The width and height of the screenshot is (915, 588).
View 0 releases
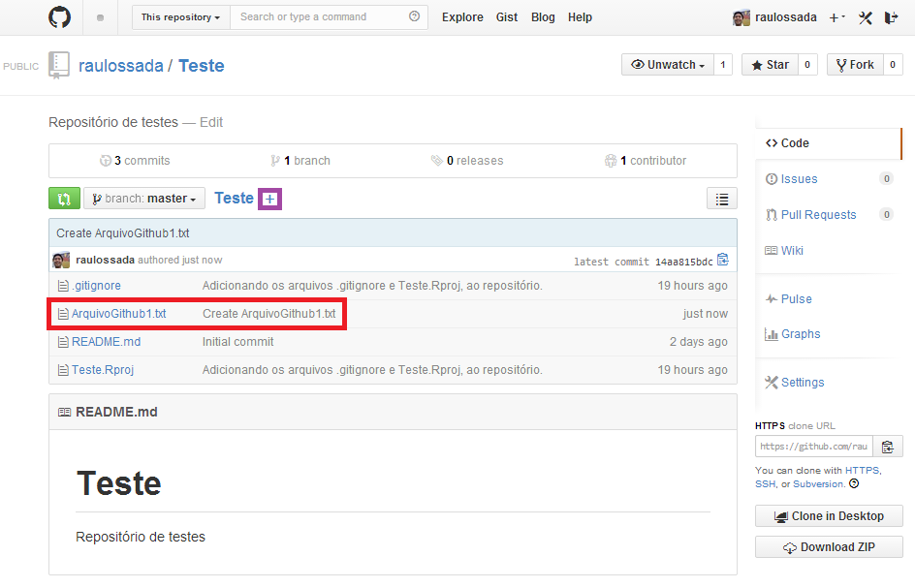coord(467,161)
